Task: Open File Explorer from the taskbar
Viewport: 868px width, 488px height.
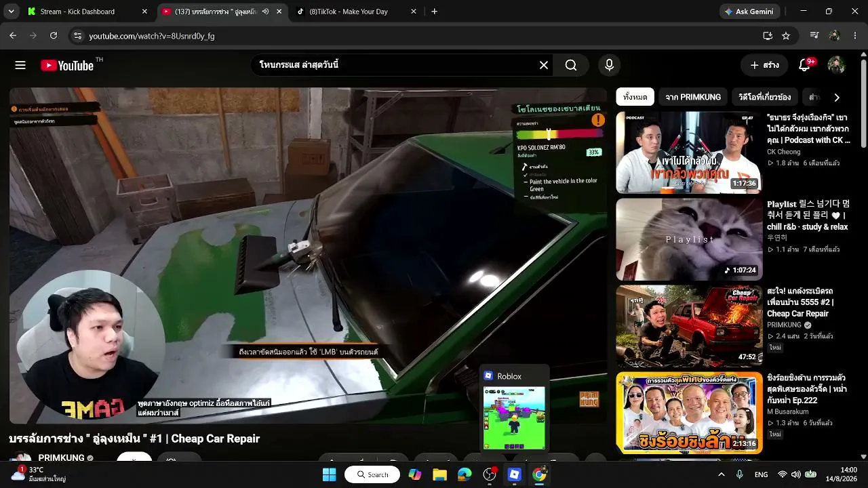Action: [439, 474]
